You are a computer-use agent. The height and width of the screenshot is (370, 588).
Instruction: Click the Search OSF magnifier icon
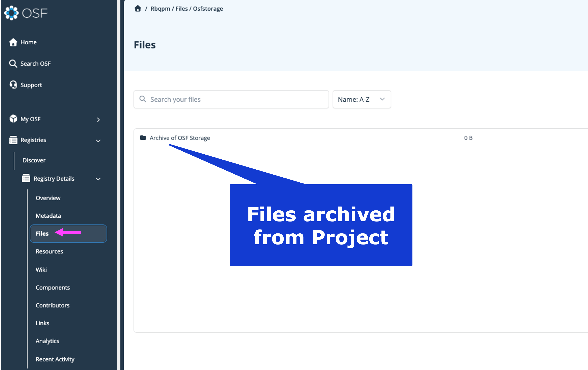click(x=13, y=63)
